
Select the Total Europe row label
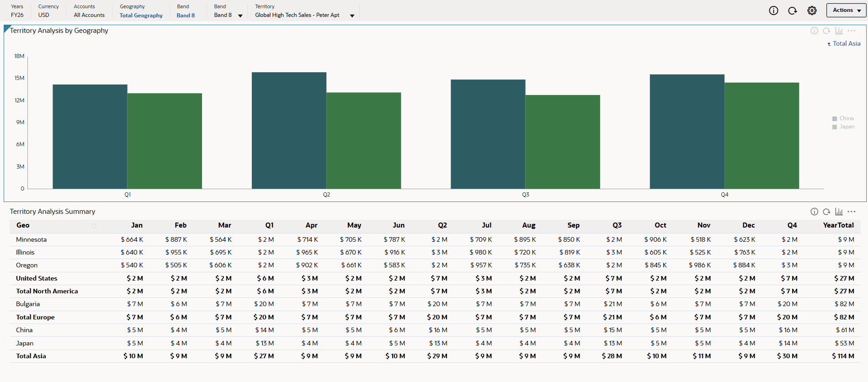click(35, 317)
